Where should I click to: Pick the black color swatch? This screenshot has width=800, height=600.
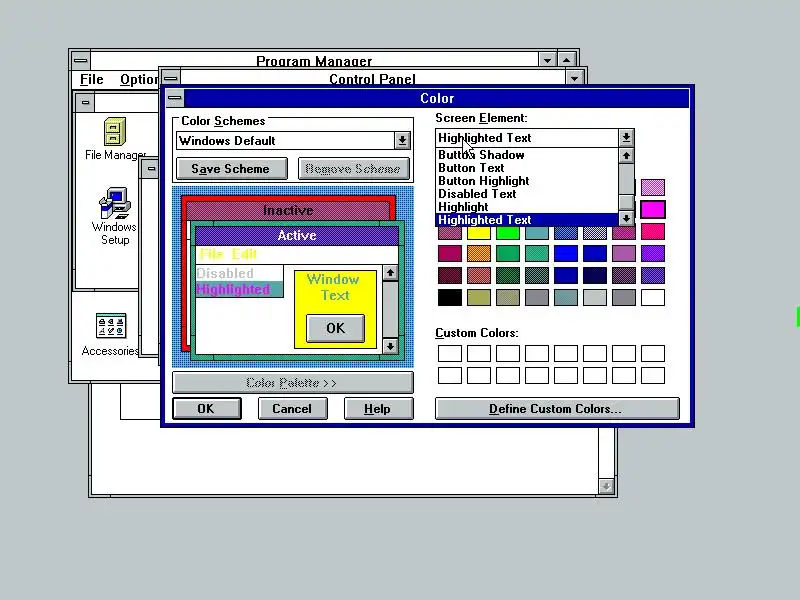(x=449, y=297)
